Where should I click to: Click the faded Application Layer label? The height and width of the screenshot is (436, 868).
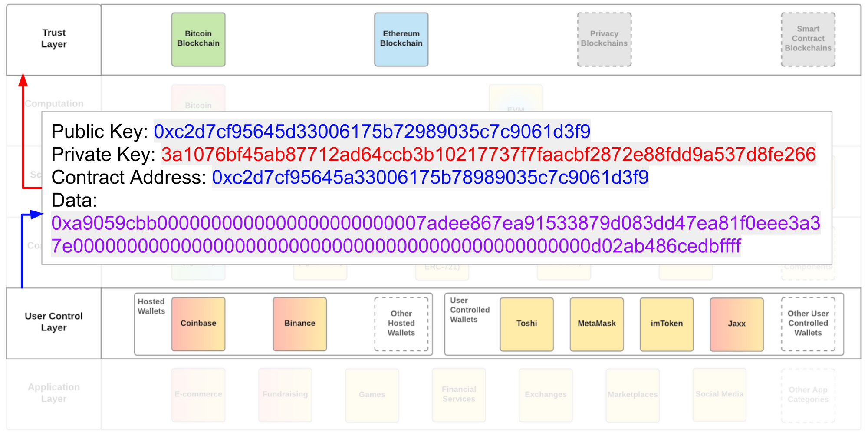pos(54,393)
